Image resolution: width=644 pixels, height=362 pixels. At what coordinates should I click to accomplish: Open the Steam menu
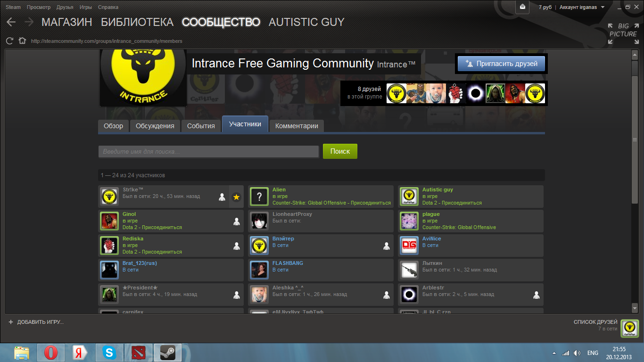click(x=13, y=7)
